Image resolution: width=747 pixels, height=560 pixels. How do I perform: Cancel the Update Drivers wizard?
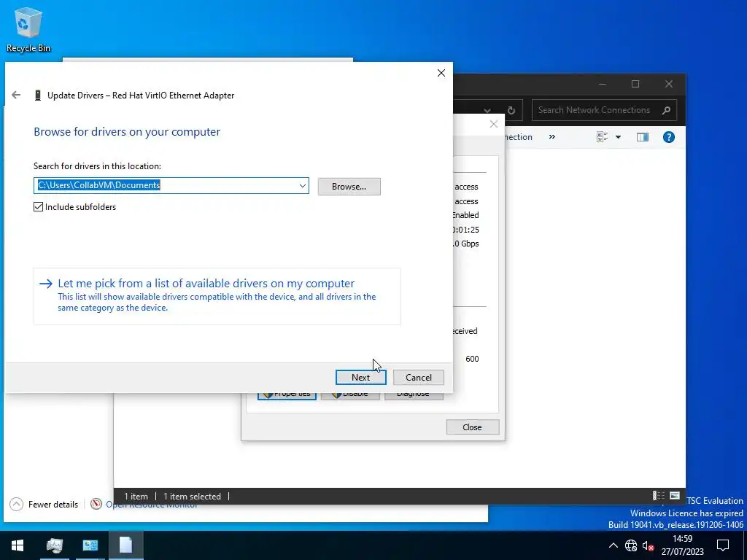pyautogui.click(x=418, y=377)
